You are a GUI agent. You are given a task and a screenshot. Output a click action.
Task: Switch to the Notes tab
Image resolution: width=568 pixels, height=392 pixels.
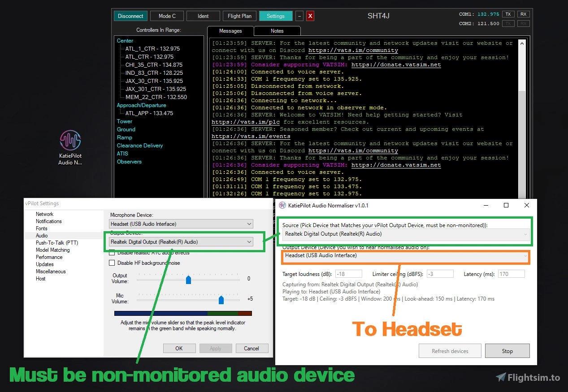coord(277,31)
